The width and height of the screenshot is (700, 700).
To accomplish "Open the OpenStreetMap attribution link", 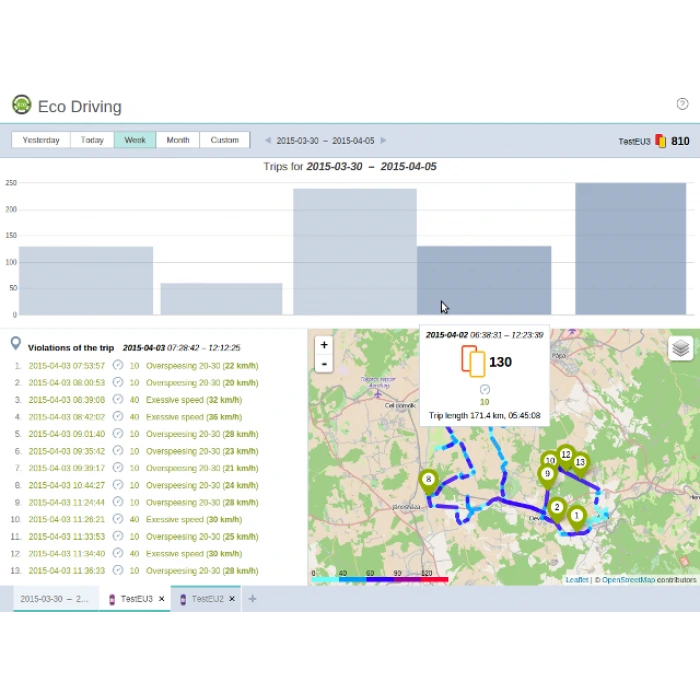I will (628, 580).
